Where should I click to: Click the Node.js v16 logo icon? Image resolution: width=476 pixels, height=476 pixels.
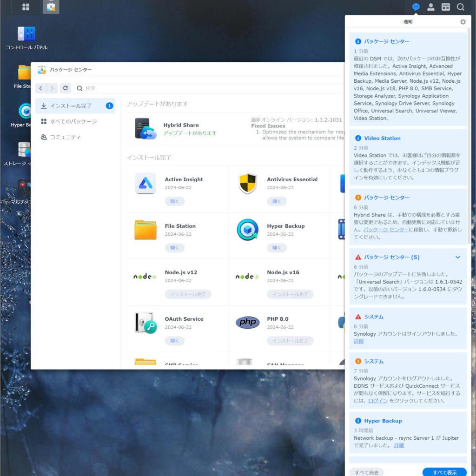pyautogui.click(x=247, y=277)
